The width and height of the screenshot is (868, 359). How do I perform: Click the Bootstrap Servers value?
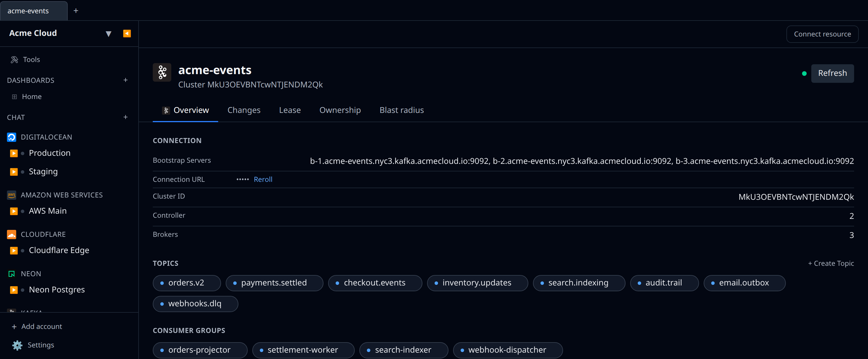[x=582, y=161]
